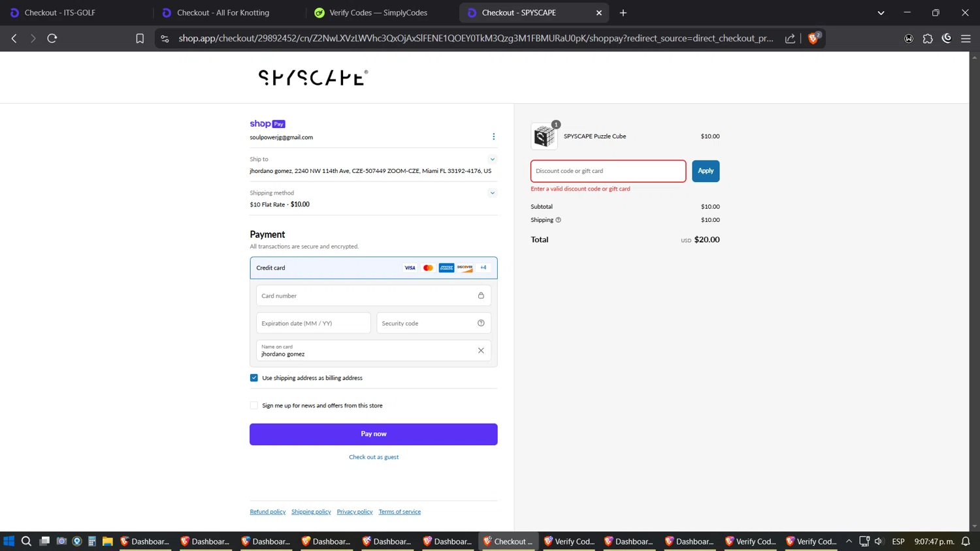Bookmark this page with the bookmark icon
This screenshot has width=980, height=551.
pos(140,39)
